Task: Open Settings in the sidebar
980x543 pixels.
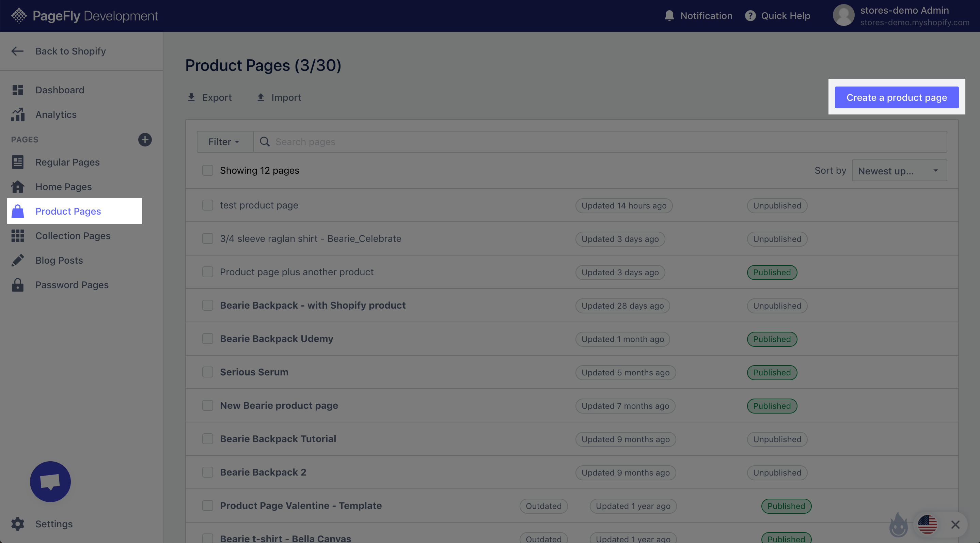Action: tap(54, 524)
